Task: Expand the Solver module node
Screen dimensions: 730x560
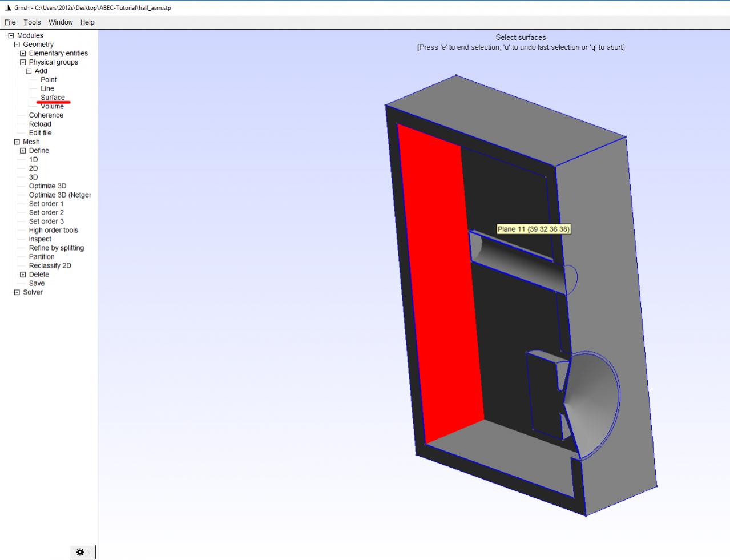Action: (x=17, y=292)
